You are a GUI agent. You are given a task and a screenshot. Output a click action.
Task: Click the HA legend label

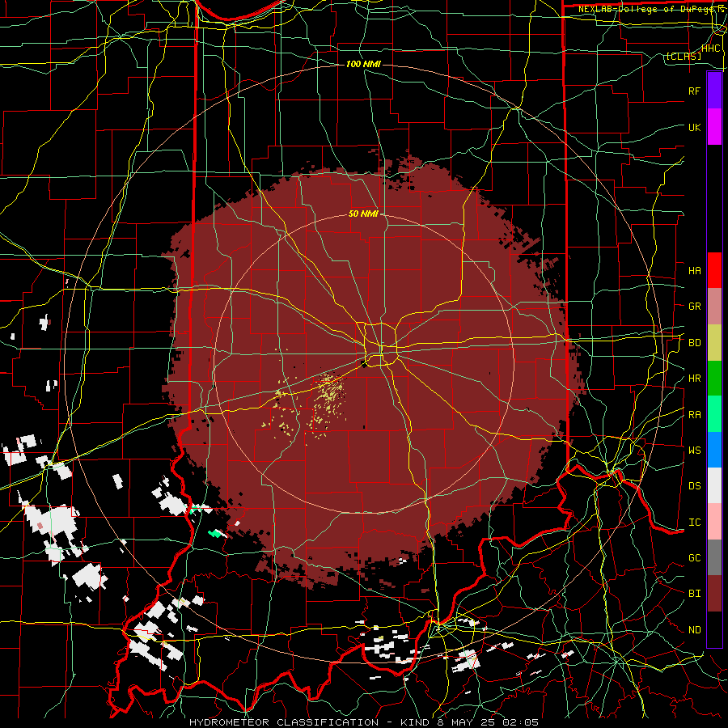[694, 270]
